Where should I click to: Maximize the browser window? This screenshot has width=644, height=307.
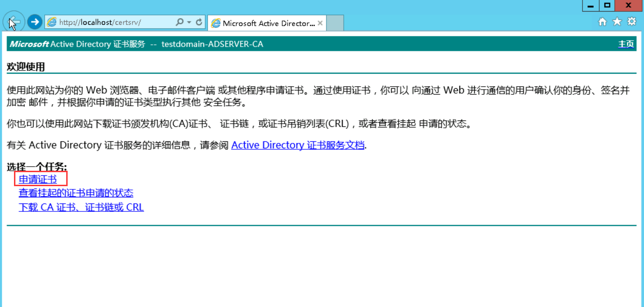coord(607,6)
